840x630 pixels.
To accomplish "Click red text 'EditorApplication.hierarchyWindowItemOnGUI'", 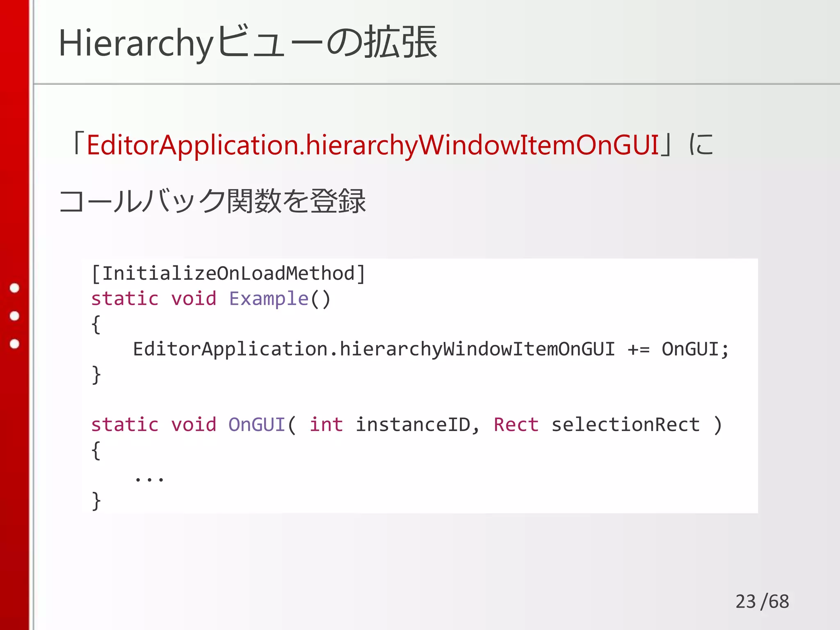I will coord(372,145).
